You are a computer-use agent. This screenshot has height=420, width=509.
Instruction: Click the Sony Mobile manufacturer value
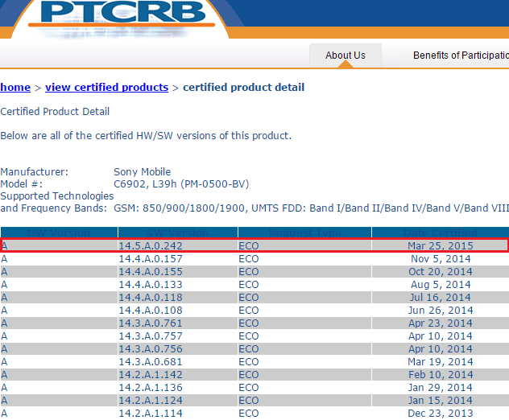pyautogui.click(x=143, y=172)
